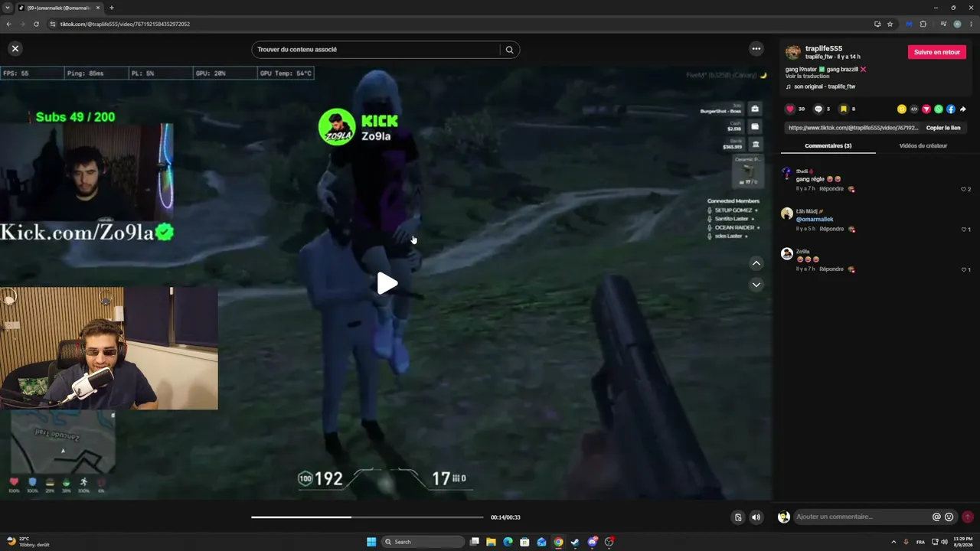
Task: Open the browser extensions puzzle icon
Action: pyautogui.click(x=923, y=24)
